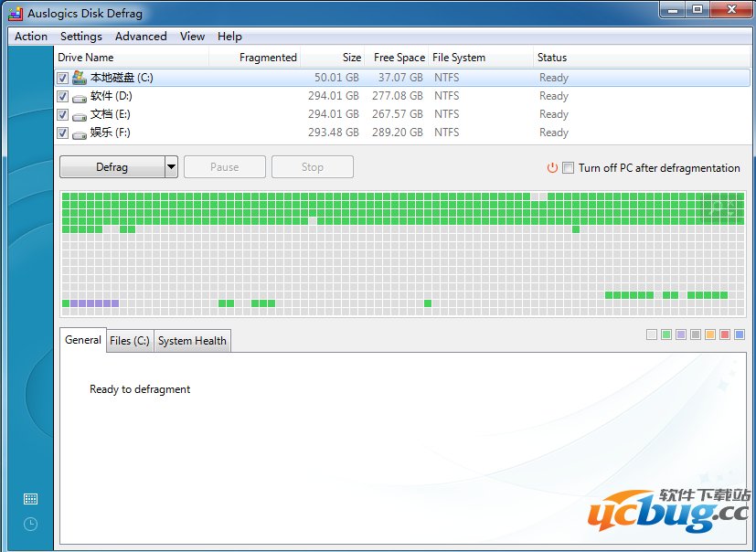
Task: Enable Turn off PC after defragmentation
Action: click(569, 168)
